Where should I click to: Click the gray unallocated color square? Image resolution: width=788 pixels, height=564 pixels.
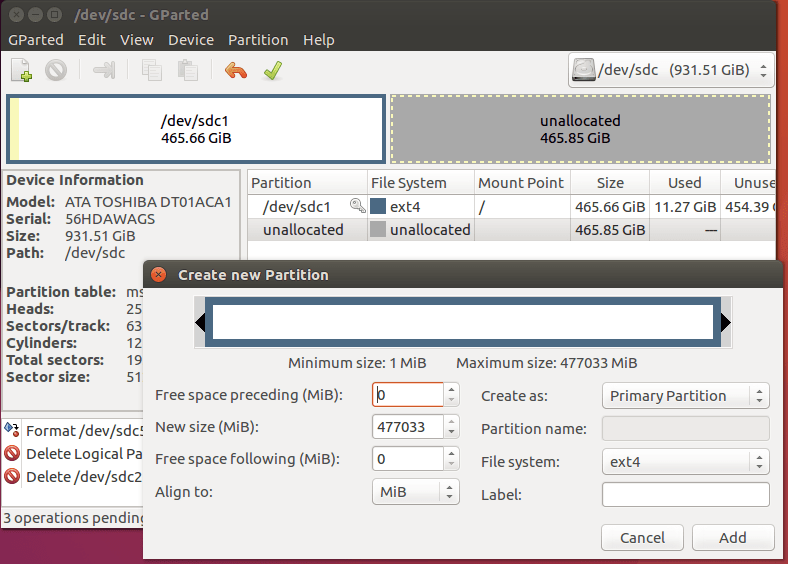pos(377,229)
